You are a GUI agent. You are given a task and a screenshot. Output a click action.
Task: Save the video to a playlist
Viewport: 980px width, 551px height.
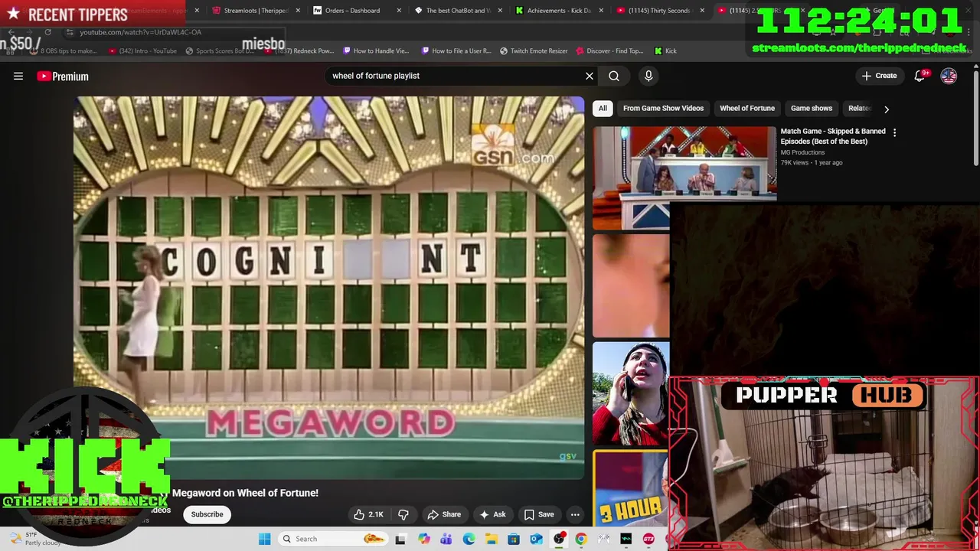[x=539, y=514]
